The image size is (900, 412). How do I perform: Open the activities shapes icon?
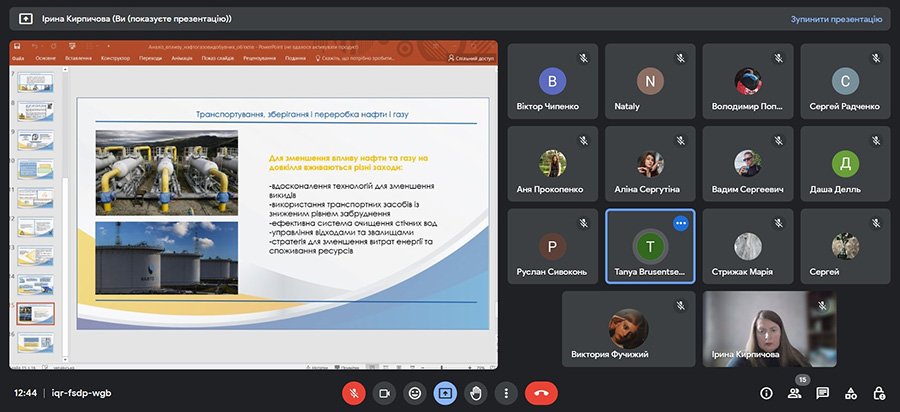pyautogui.click(x=851, y=393)
